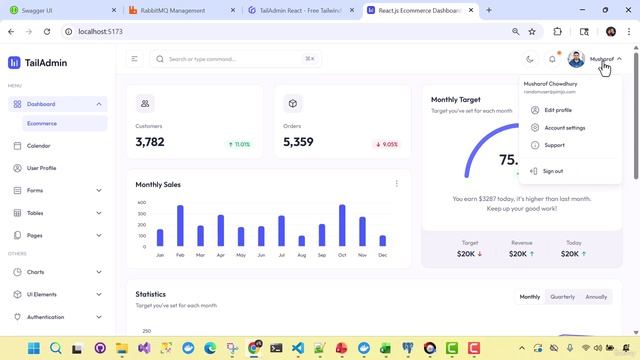Select the Monthly statistics tab
The image size is (640, 360).
point(530,297)
